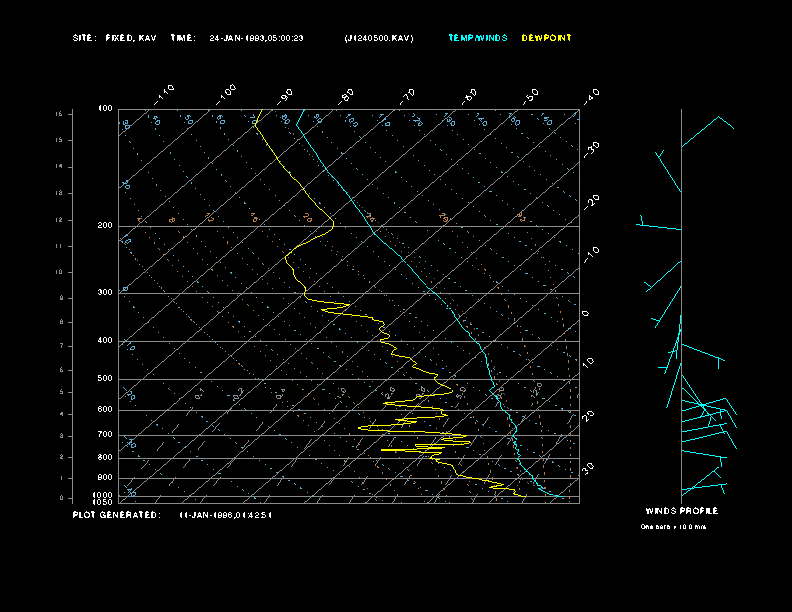Screen dimensions: 792x612
Task: Click the 3 km altitude tick label
Action: (62, 436)
